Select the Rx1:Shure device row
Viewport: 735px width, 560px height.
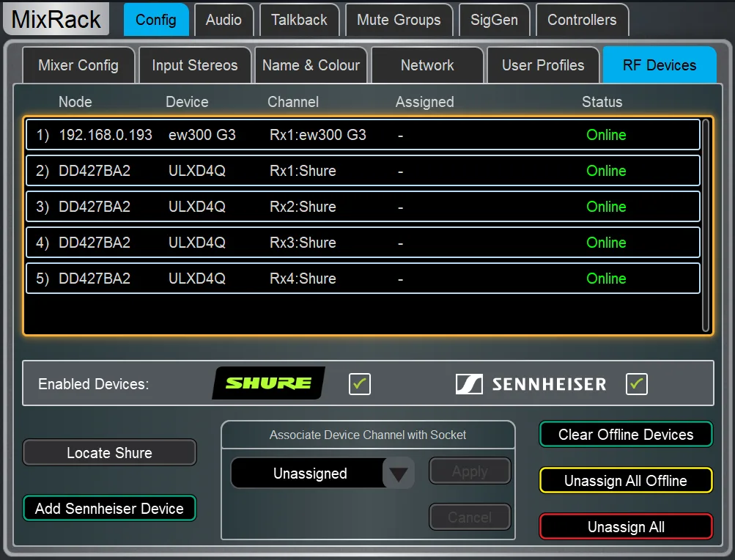pyautogui.click(x=363, y=171)
